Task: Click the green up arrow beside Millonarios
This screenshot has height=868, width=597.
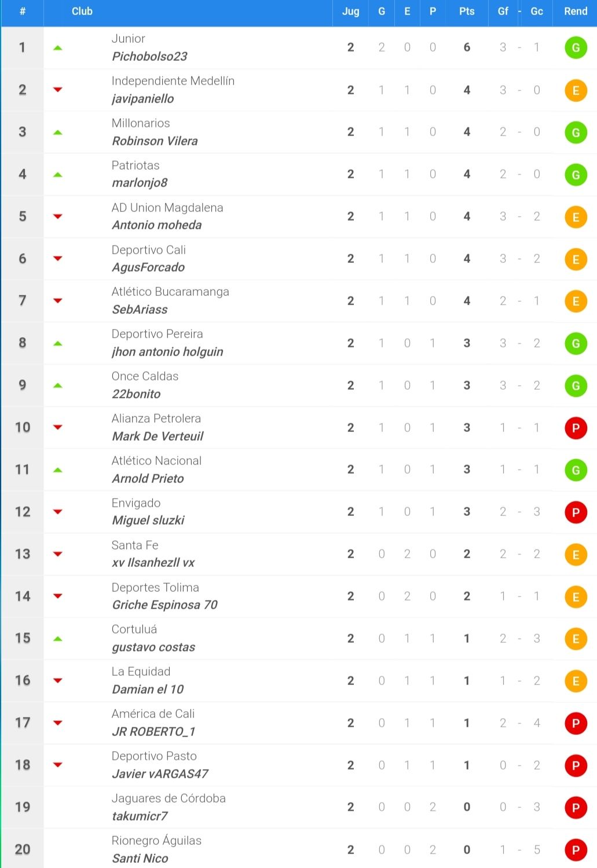Action: point(57,133)
